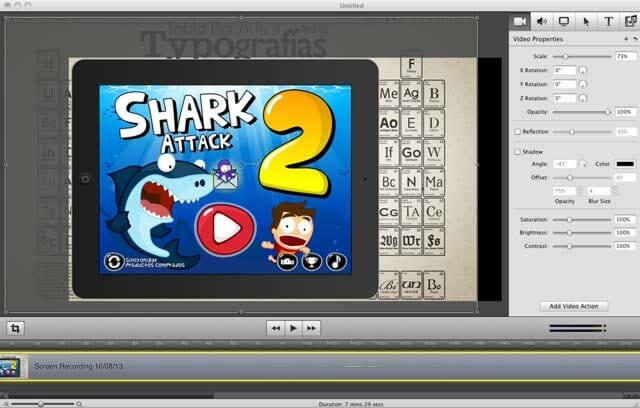Image resolution: width=640 pixels, height=408 pixels.
Task: Open the Media library icon
Action: (629, 20)
